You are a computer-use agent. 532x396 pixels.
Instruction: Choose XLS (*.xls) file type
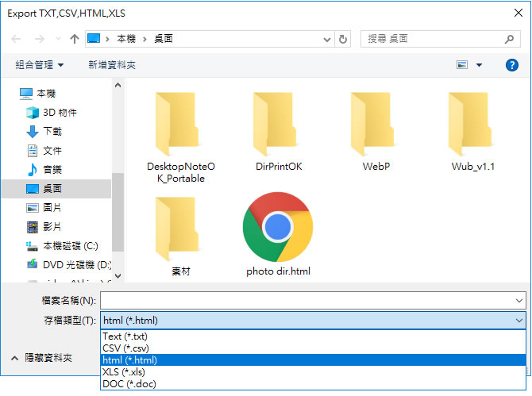(313, 372)
